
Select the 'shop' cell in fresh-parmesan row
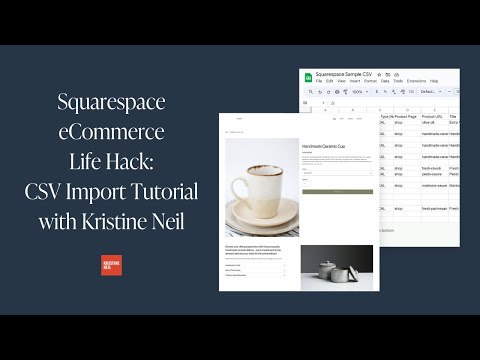pyautogui.click(x=407, y=208)
